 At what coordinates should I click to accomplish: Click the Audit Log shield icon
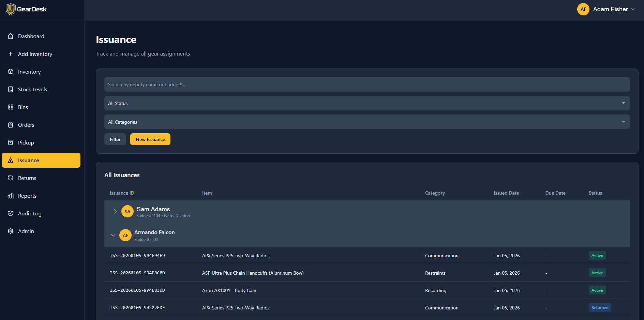point(11,214)
